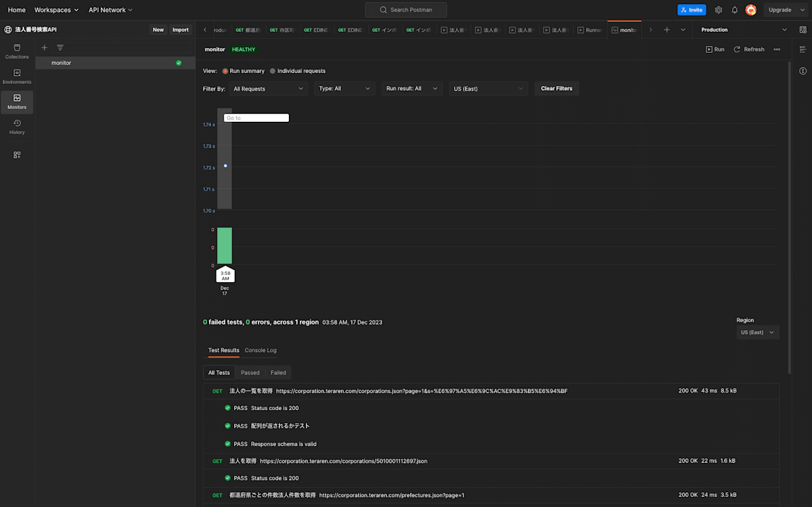Open the Environments sidebar panel
The width and height of the screenshot is (812, 507).
(x=17, y=76)
